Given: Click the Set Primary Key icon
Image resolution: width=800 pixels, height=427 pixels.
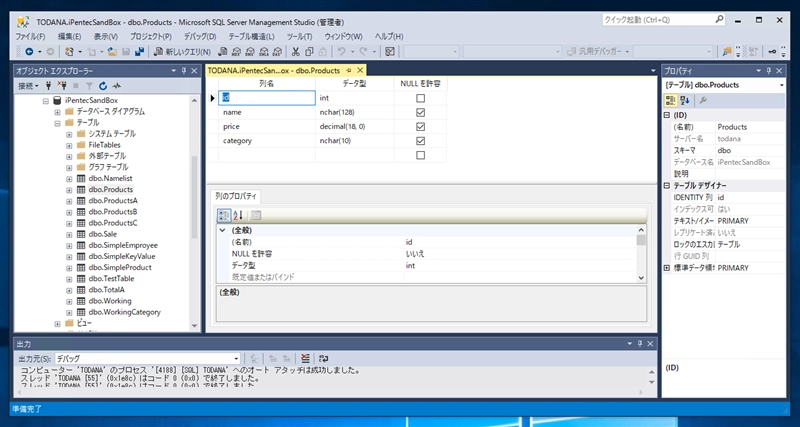Looking at the screenshot, I should [x=773, y=52].
